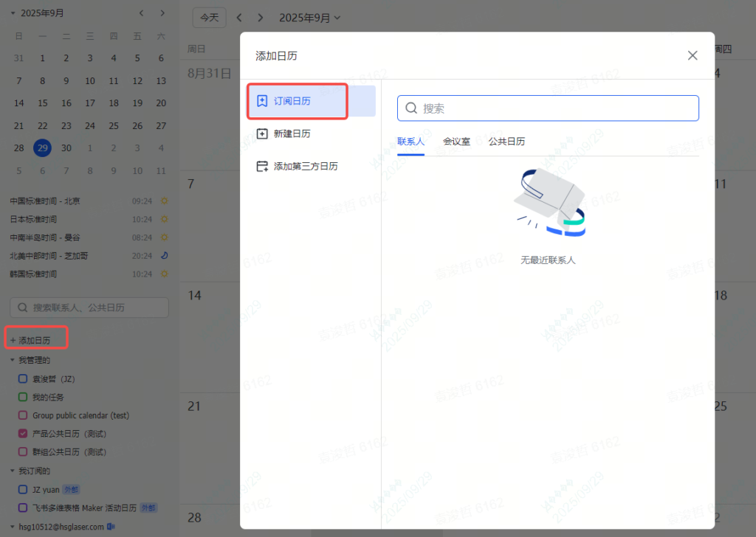Click the new calendar plus icon
756x537 pixels.
pos(261,134)
